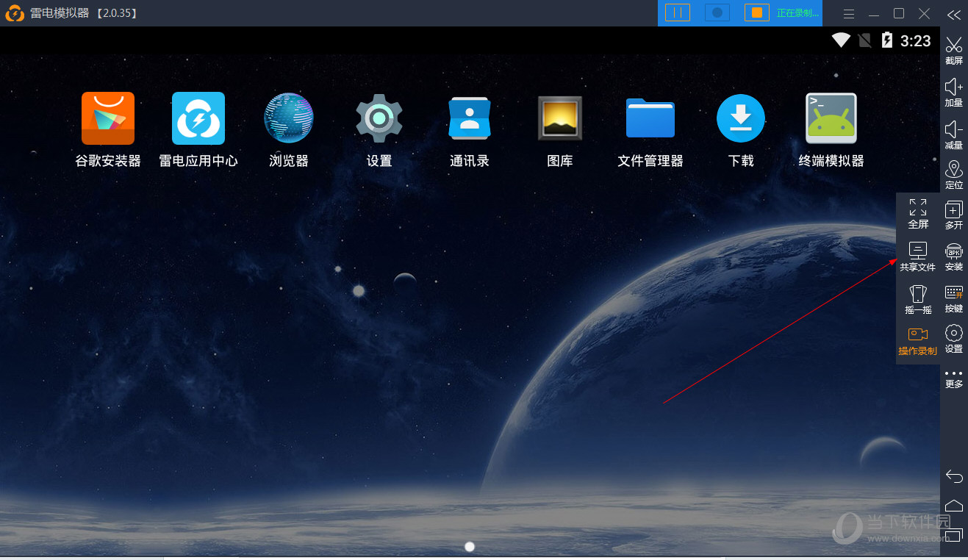
Task: Open the 通讯录 contacts app
Action: [x=470, y=118]
